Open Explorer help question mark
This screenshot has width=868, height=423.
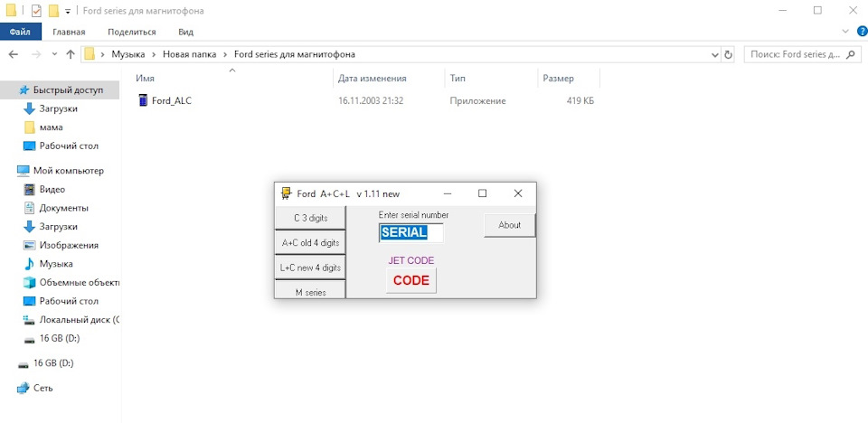(862, 32)
